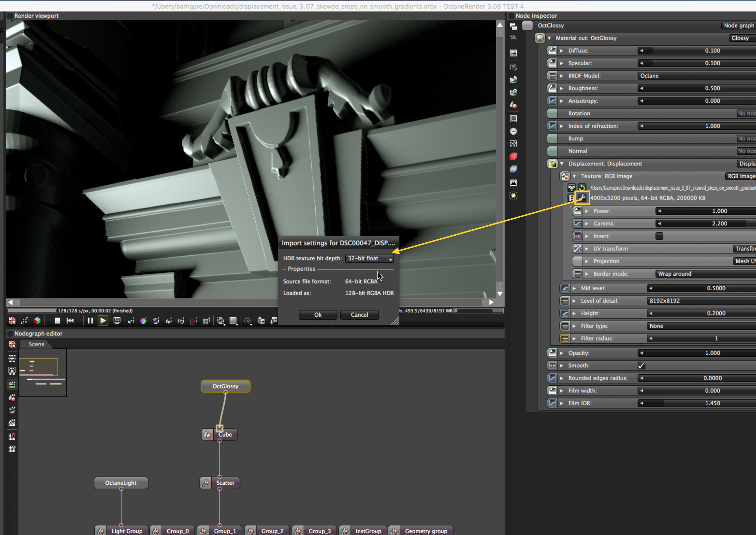
Task: Select the Scene tab in nodegraph editor
Action: coord(36,344)
